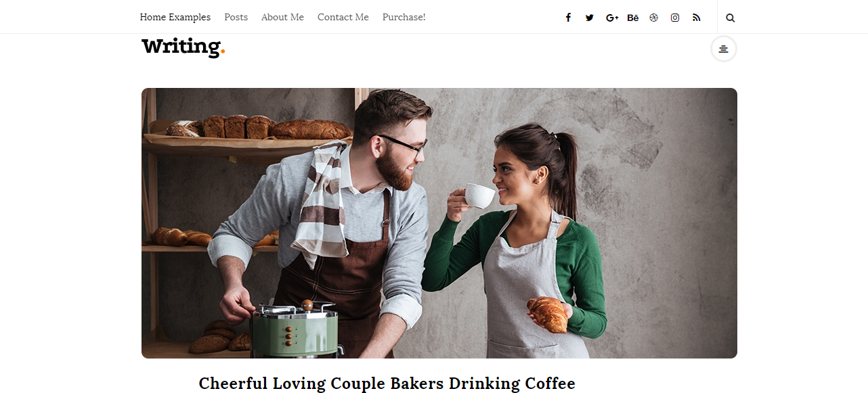Open the Instagram social link

(675, 18)
